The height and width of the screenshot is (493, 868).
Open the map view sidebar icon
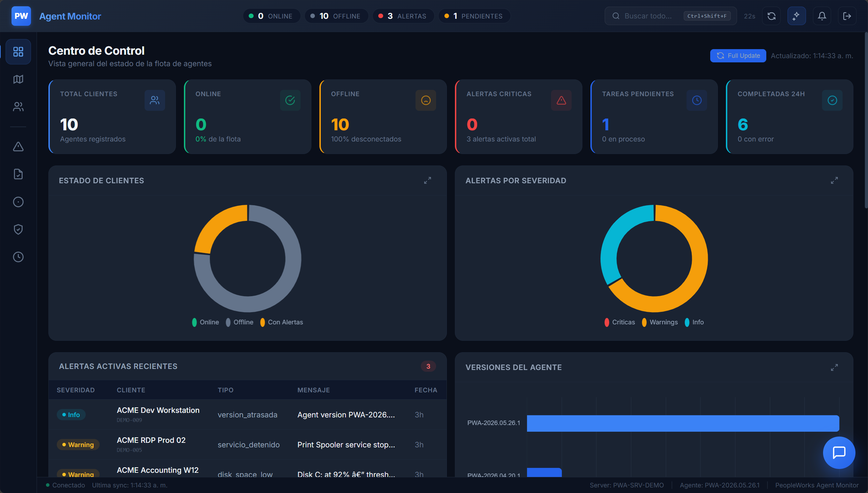point(18,79)
